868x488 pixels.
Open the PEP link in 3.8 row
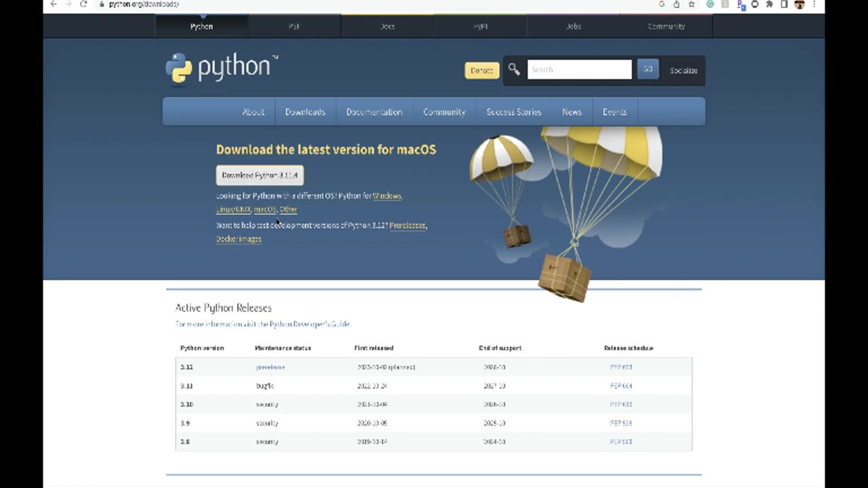pyautogui.click(x=620, y=441)
